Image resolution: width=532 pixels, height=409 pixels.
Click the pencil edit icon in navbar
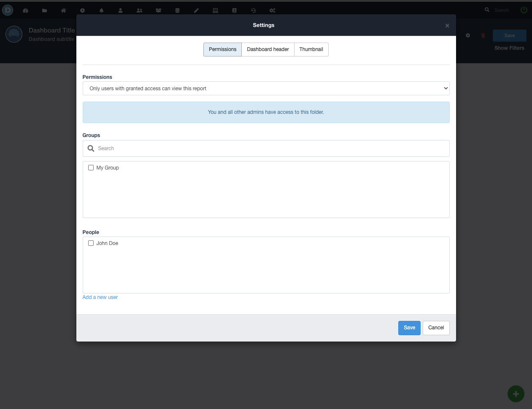pos(196,11)
